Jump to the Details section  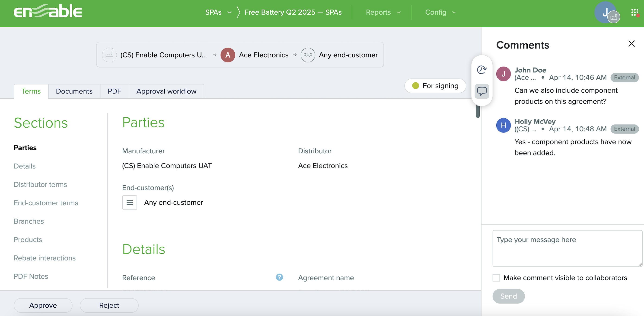point(25,166)
